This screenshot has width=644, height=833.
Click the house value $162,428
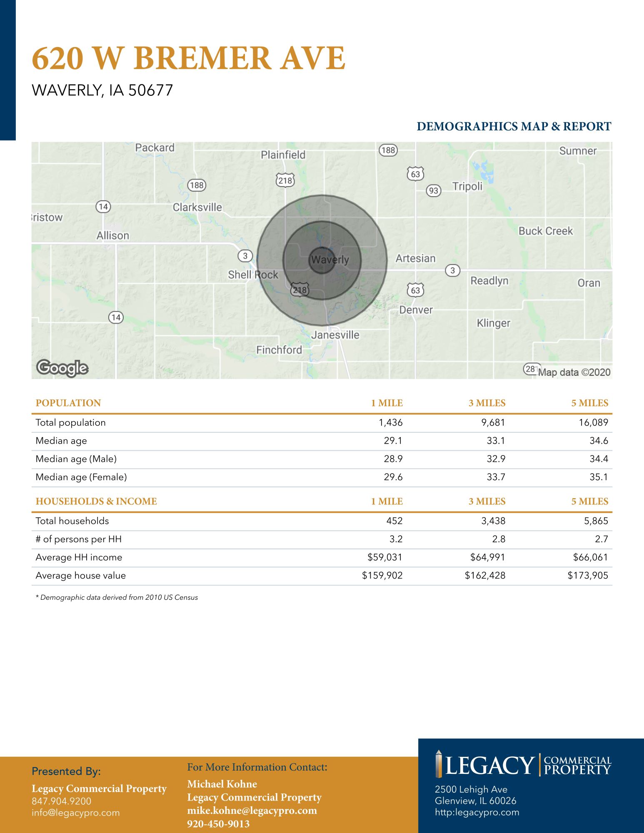tap(485, 576)
